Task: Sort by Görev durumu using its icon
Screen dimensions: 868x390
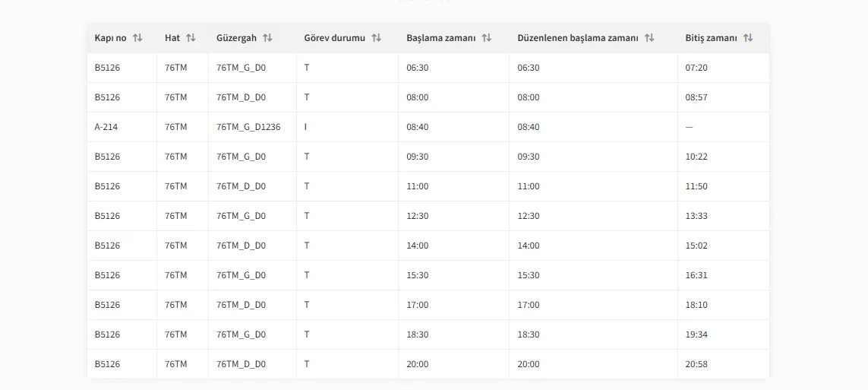Action: pyautogui.click(x=377, y=38)
